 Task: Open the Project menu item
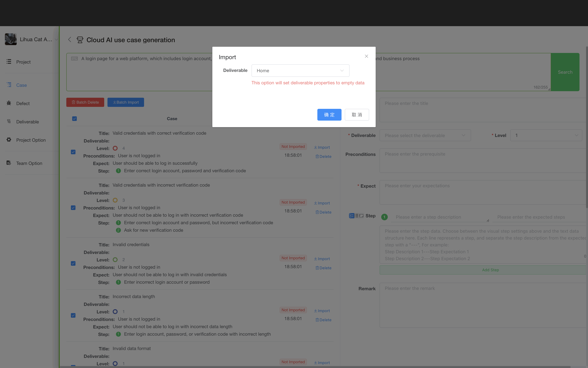tap(23, 62)
